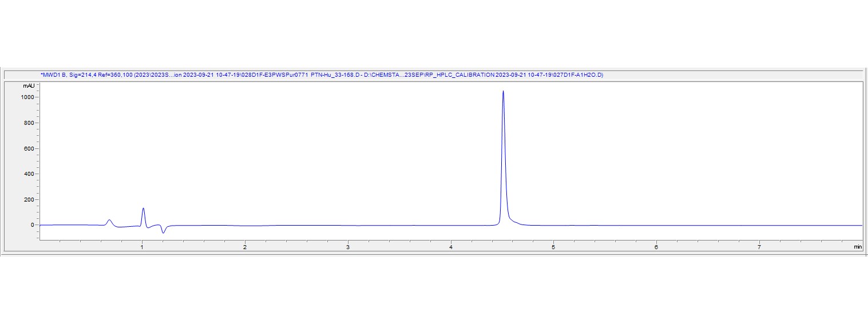Viewport: 868px width, 323px height.
Task: Click the 400 y-axis value
Action: [x=30, y=174]
